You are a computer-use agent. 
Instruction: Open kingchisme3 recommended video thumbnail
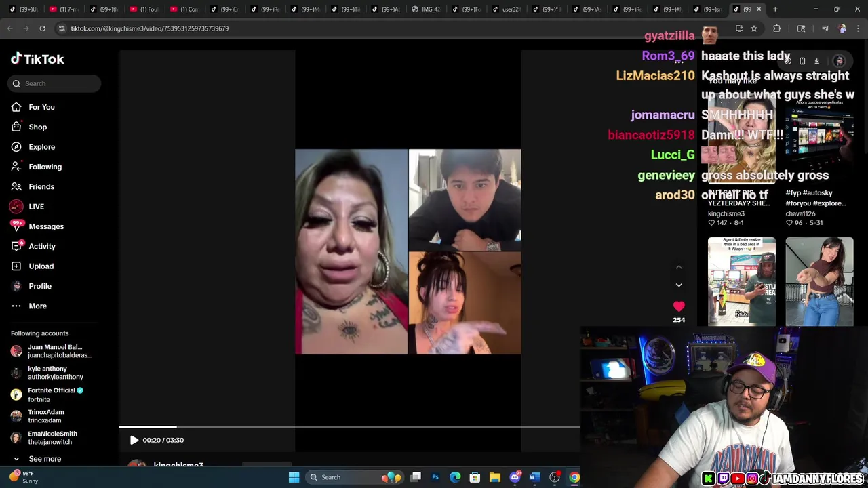click(742, 139)
